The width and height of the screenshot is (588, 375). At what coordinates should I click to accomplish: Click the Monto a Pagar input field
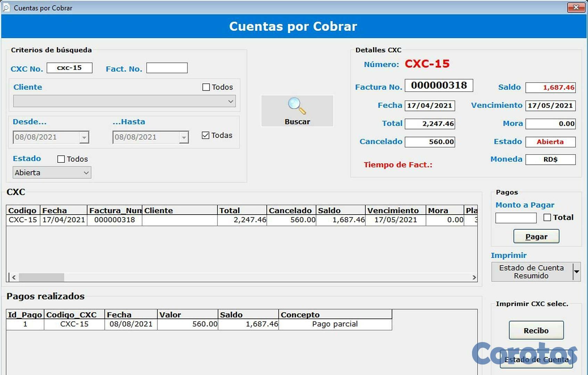515,218
